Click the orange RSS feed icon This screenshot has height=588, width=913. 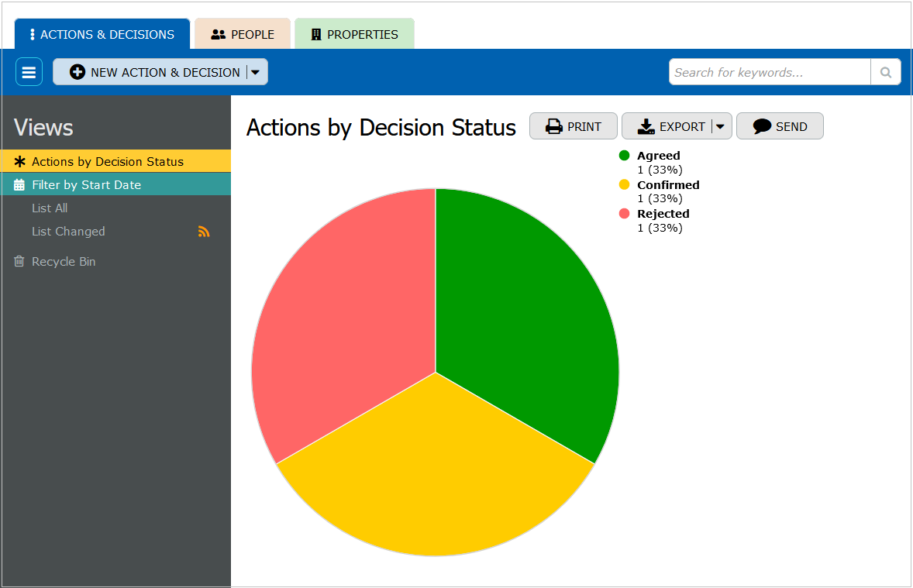204,232
